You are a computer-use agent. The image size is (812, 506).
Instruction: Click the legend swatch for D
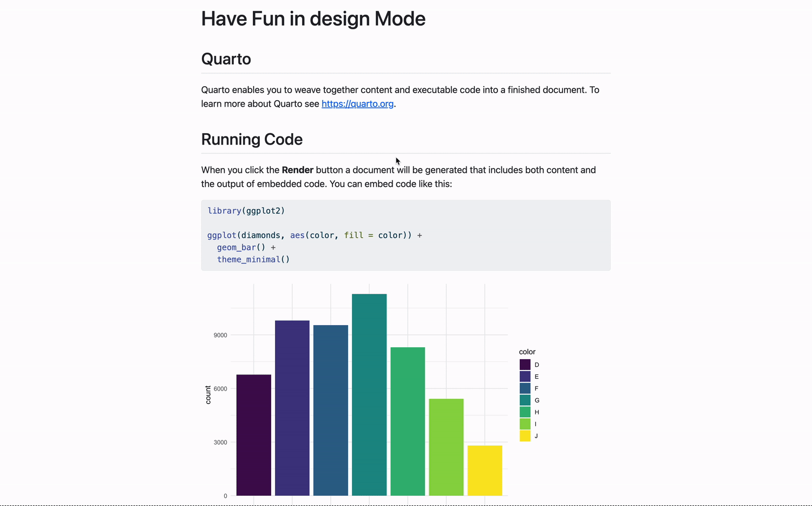(x=525, y=365)
